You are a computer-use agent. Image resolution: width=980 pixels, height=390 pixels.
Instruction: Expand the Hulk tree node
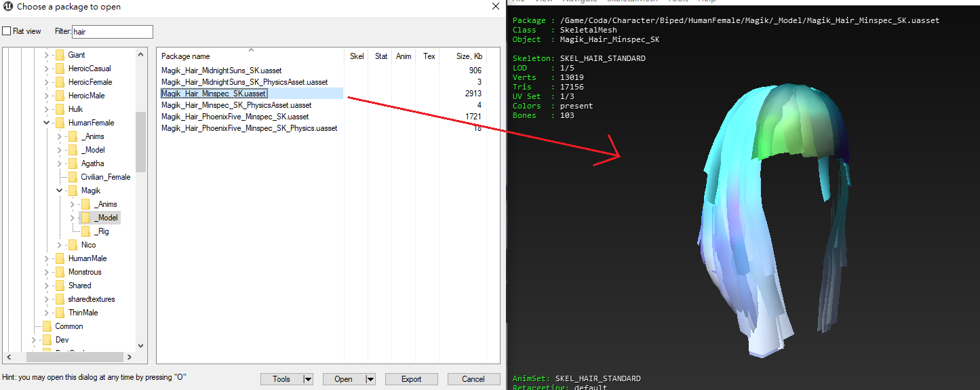[47, 109]
